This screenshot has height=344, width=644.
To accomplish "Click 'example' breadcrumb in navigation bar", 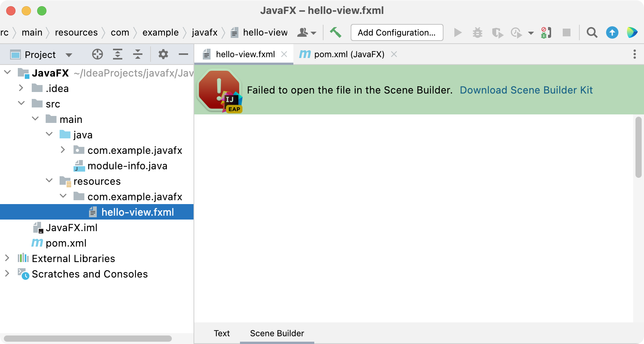I will [161, 32].
